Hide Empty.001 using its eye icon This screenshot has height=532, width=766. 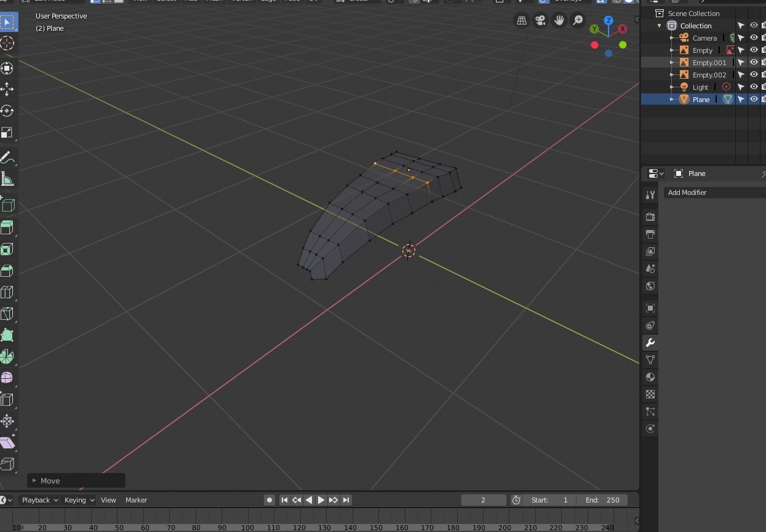click(754, 62)
